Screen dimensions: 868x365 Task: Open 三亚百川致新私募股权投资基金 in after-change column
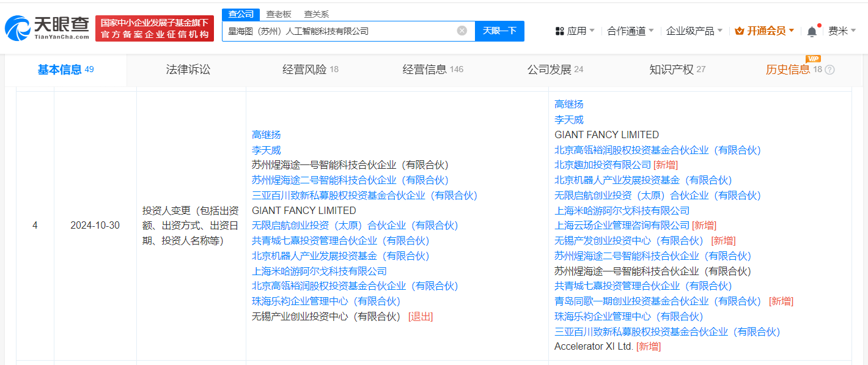(x=668, y=332)
